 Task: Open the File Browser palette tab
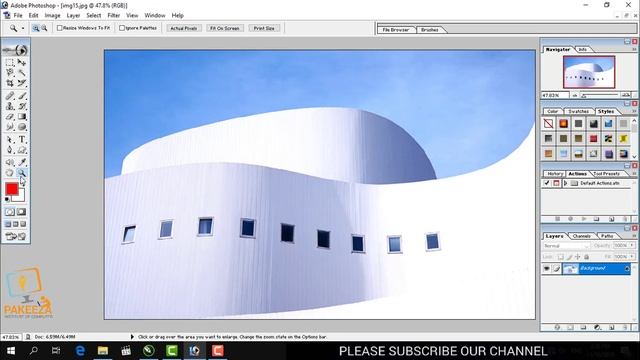(x=396, y=30)
